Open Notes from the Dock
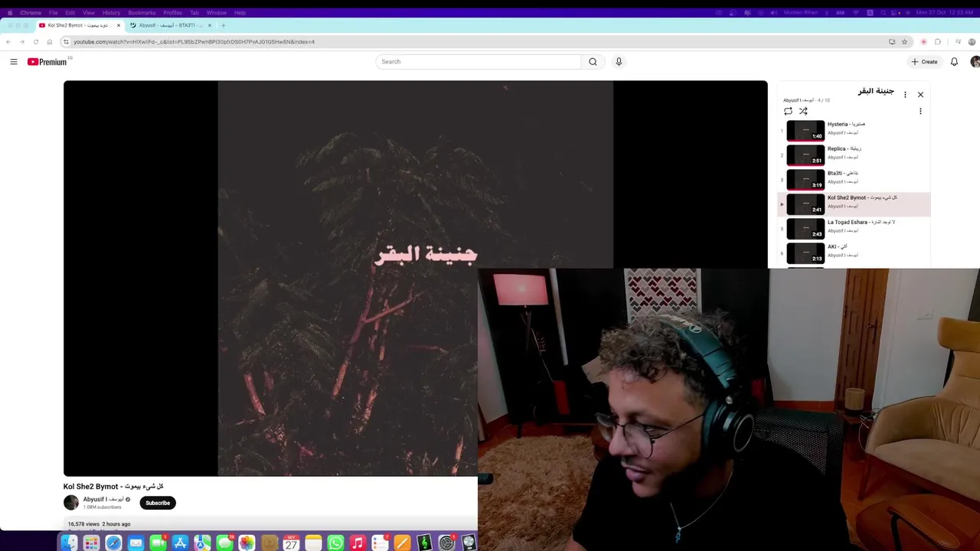Image resolution: width=980 pixels, height=551 pixels. coord(313,543)
